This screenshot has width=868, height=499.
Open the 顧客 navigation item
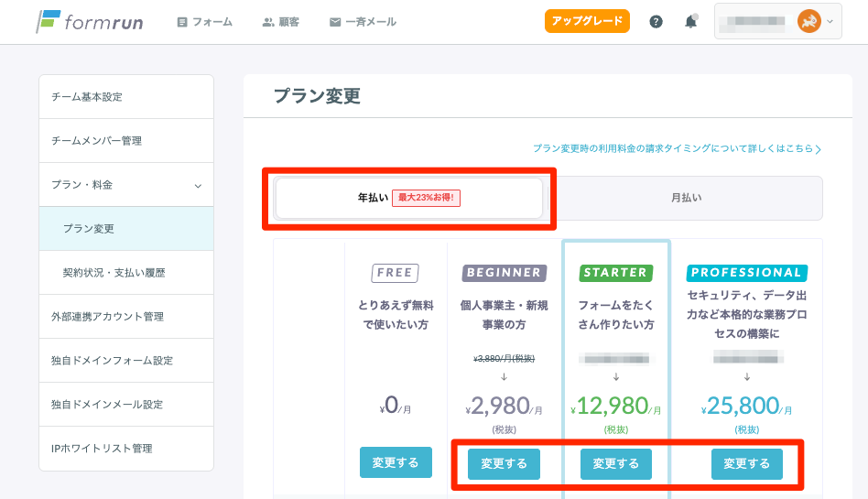coord(280,22)
